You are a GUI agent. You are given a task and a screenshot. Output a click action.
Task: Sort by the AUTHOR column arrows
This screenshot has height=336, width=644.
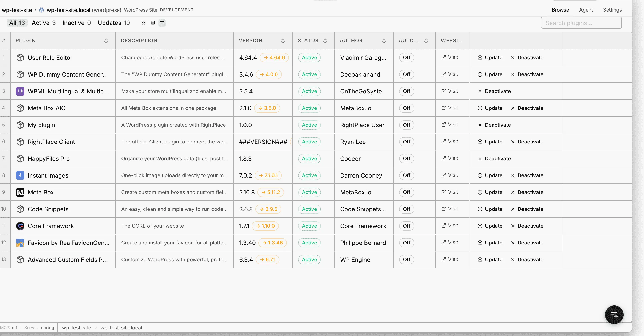(384, 41)
